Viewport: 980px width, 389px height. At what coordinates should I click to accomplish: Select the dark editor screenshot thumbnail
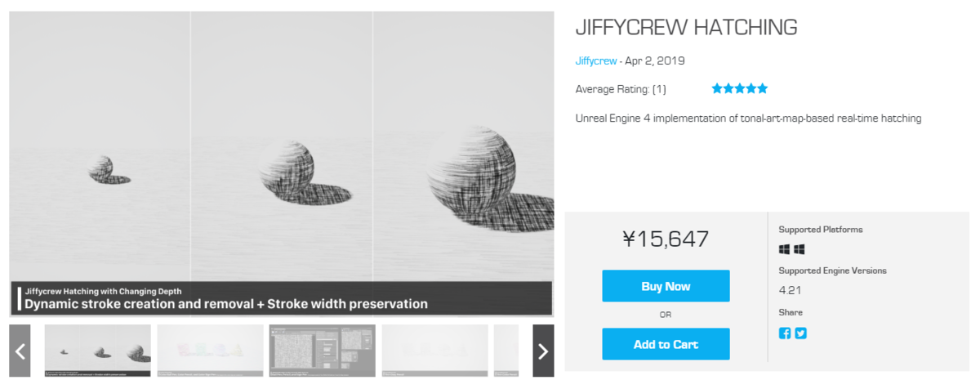323,351
